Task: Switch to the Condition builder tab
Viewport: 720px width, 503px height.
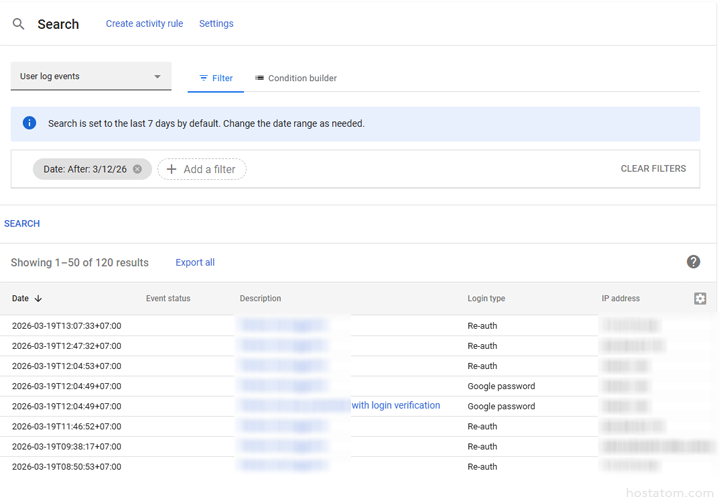Action: [x=296, y=78]
